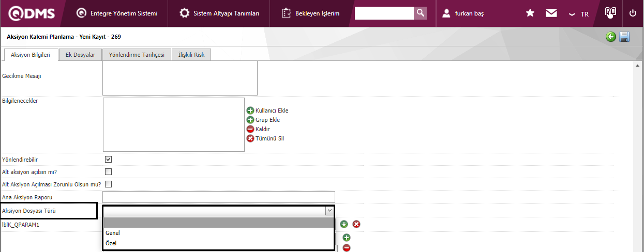Click the Ana Aksiyon Raporu field
This screenshot has width=644, height=252.
(219, 197)
